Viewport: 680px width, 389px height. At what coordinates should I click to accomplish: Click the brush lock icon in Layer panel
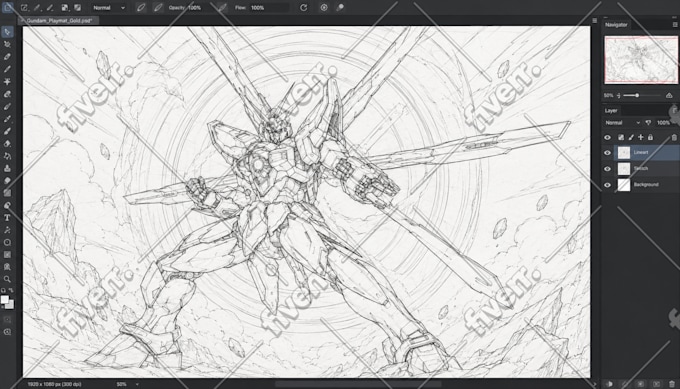(631, 137)
